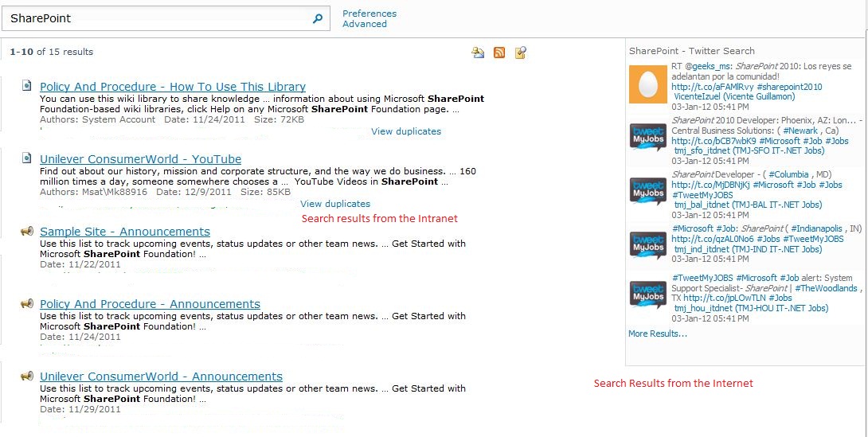Click View duplicates under Policy And Procedure result

point(406,131)
